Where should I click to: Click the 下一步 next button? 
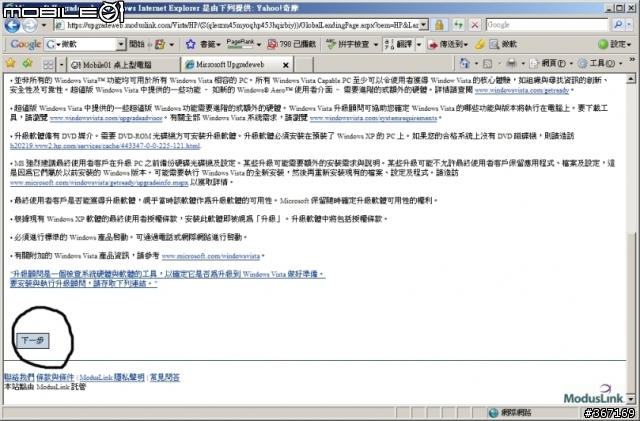click(x=33, y=341)
